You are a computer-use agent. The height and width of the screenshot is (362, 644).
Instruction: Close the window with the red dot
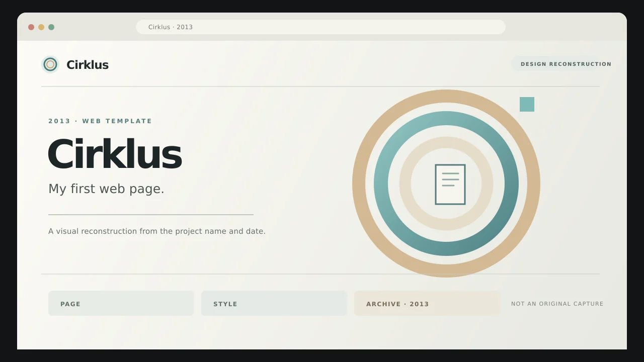31,27
